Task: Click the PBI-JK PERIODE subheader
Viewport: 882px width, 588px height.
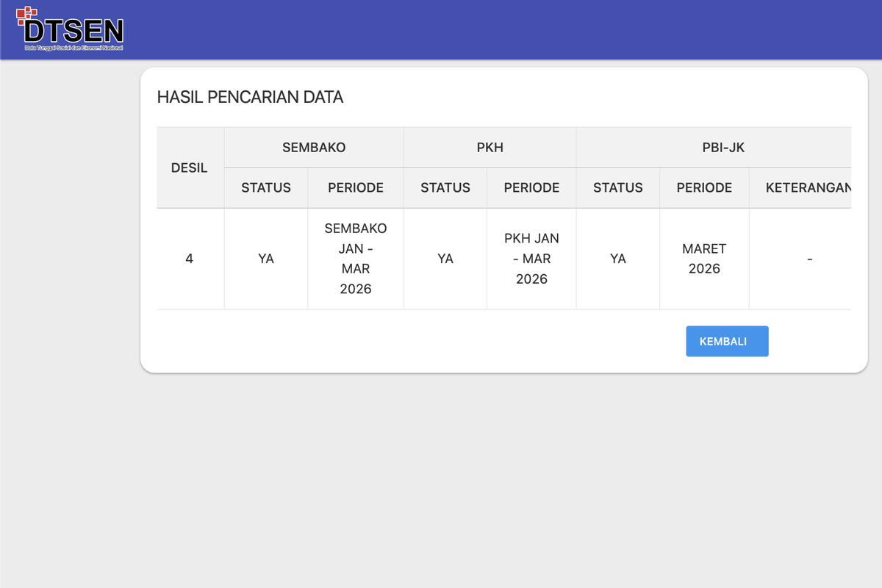Action: tap(704, 187)
